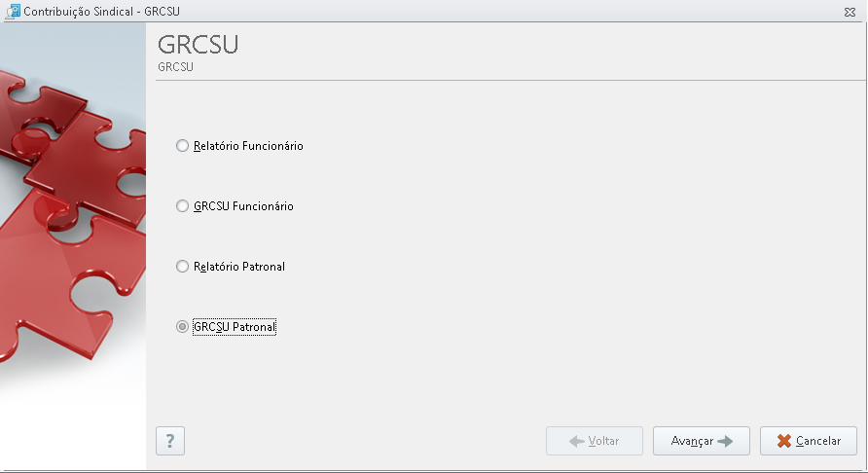Go back with the Voltar button
Viewport: 868px width, 473px height.
pyautogui.click(x=595, y=441)
